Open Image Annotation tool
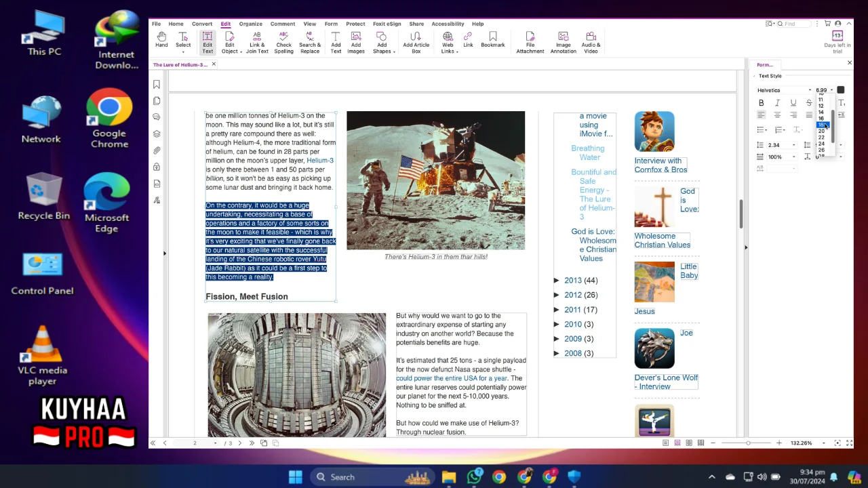 point(563,42)
